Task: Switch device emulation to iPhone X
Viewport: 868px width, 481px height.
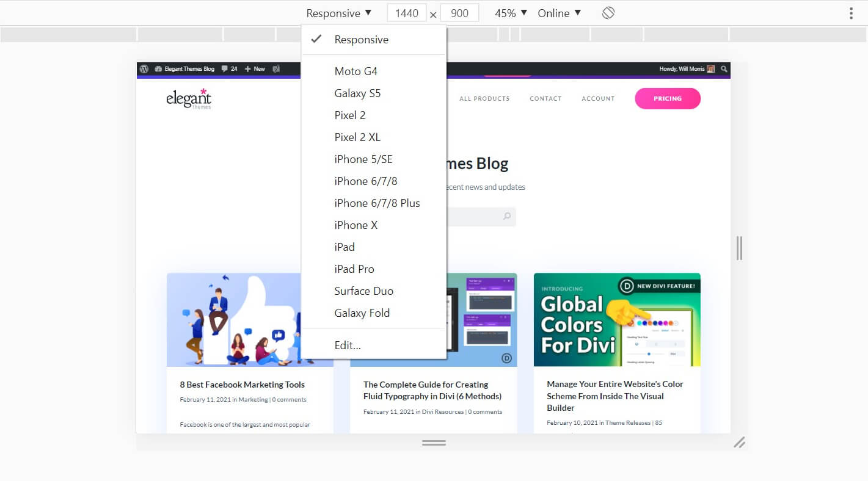Action: [x=356, y=225]
